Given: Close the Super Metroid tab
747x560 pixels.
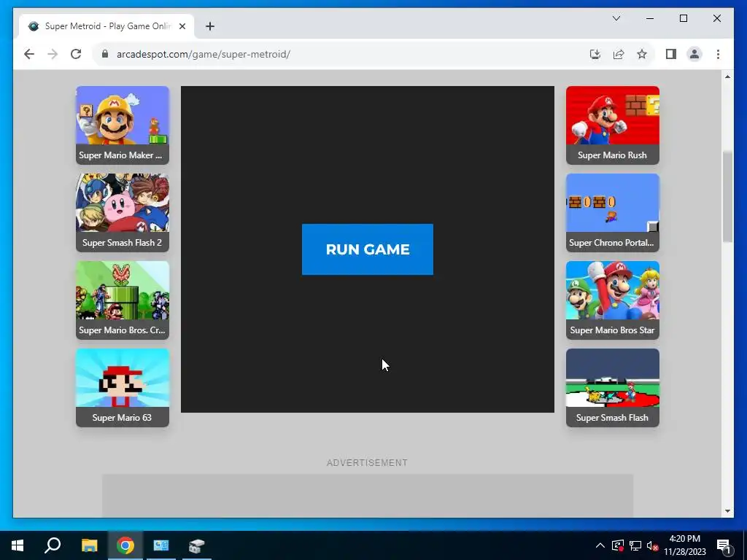Looking at the screenshot, I should pos(182,26).
